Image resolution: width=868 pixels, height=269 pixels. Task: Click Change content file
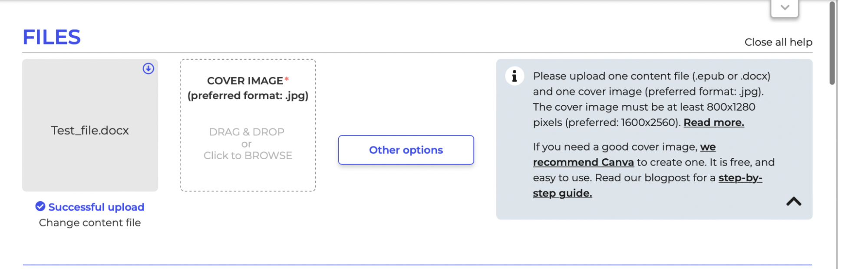pyautogui.click(x=89, y=223)
